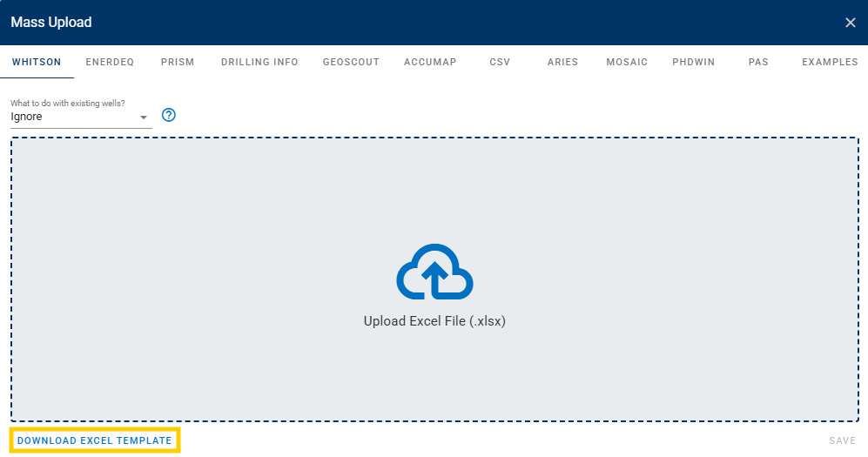
Task: Open the MOSAIC tab
Action: pos(627,62)
